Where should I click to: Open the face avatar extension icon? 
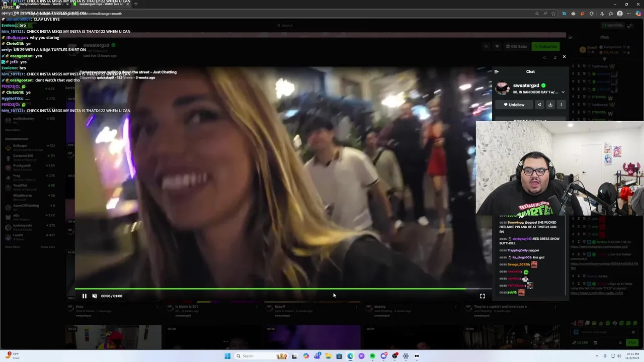(574, 14)
